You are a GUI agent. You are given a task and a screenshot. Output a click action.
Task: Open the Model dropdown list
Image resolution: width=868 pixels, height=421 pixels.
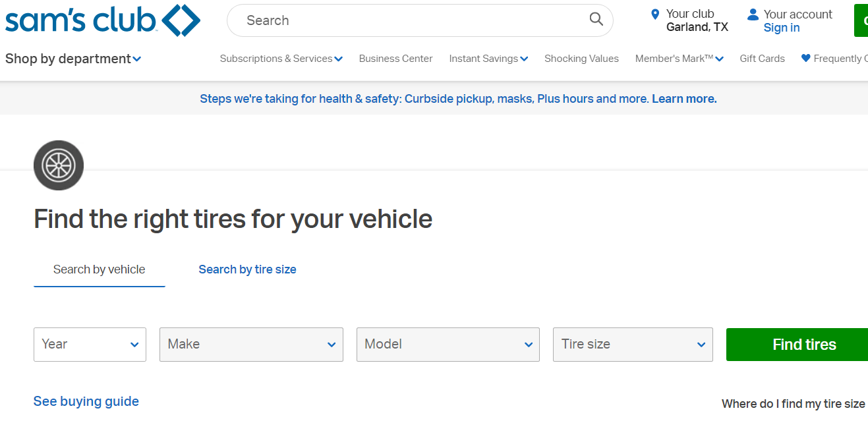(448, 345)
